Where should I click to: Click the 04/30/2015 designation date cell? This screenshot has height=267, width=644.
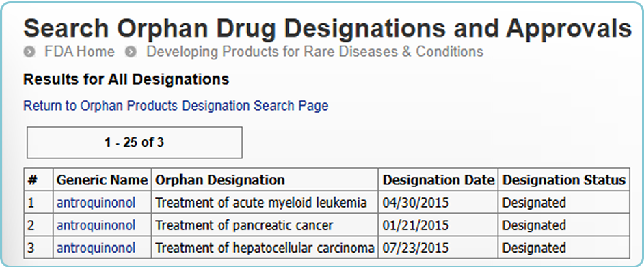(438, 203)
